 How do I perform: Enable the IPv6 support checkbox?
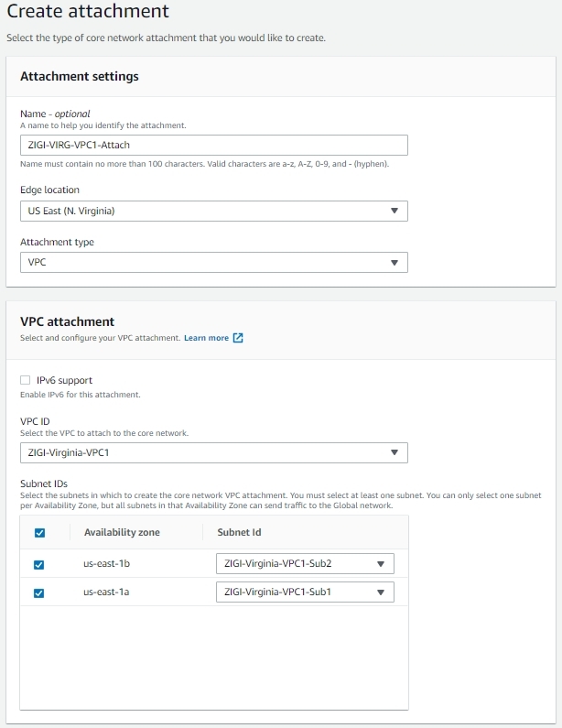pos(25,380)
